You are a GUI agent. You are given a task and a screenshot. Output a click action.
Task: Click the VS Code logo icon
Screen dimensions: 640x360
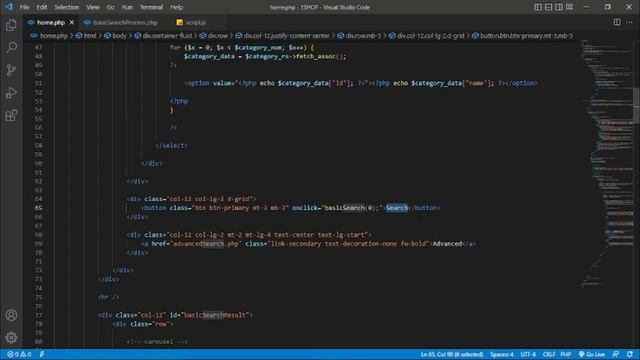(x=9, y=7)
